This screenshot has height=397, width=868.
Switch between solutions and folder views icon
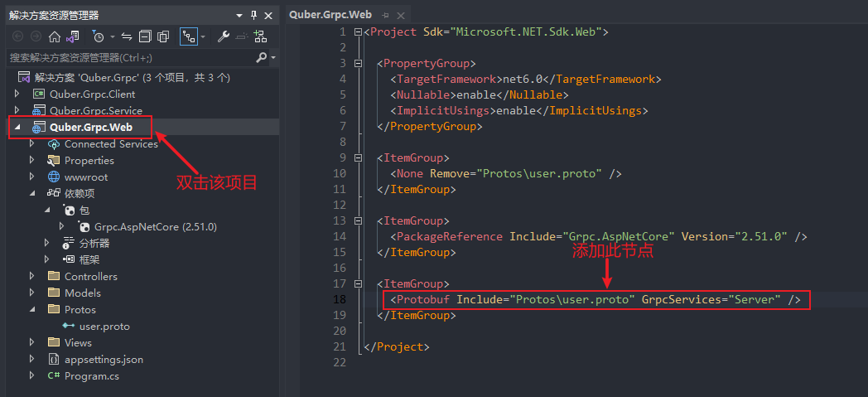tap(73, 37)
